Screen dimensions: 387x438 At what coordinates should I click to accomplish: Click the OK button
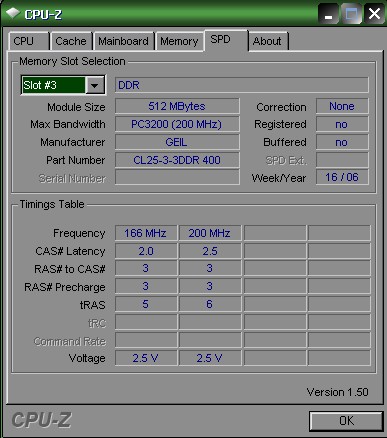346,421
